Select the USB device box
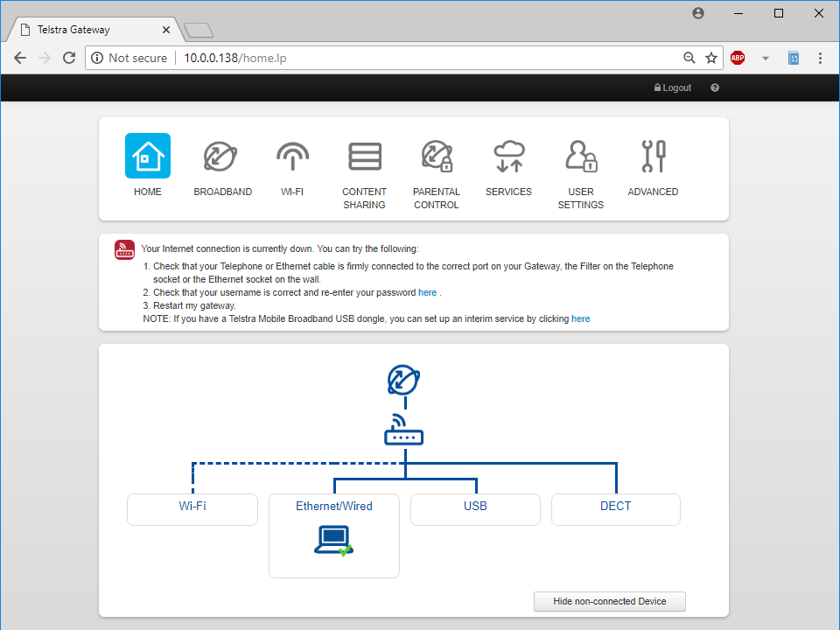 [475, 509]
